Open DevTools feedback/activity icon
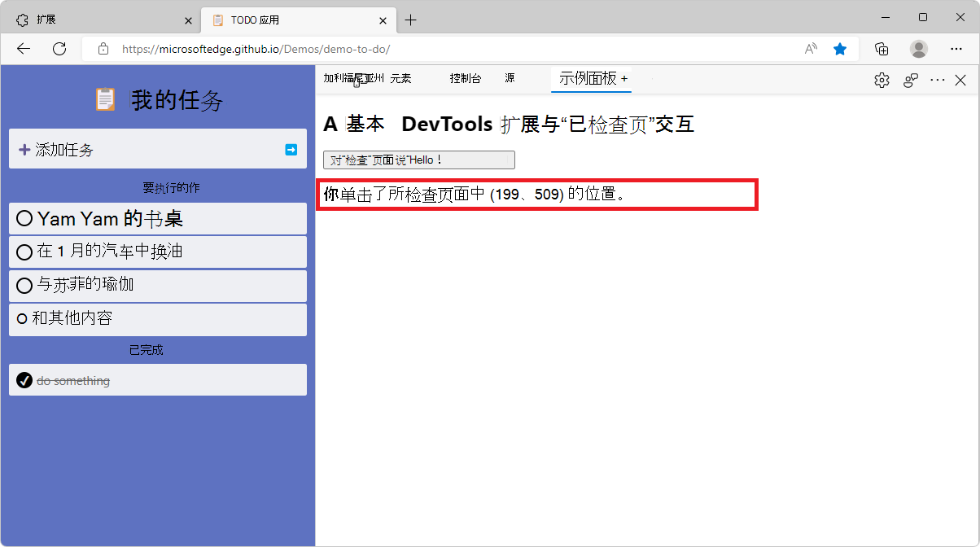This screenshot has height=547, width=980. [x=911, y=80]
